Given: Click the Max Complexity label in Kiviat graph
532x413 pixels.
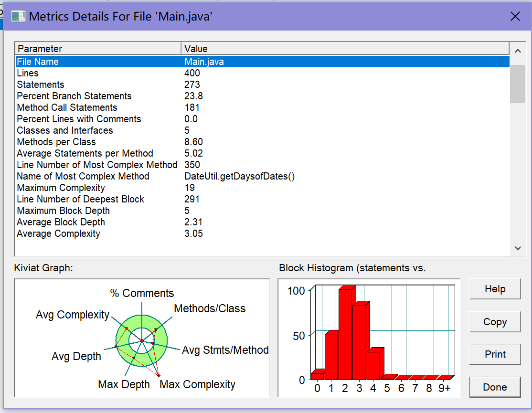Looking at the screenshot, I should [x=197, y=384].
